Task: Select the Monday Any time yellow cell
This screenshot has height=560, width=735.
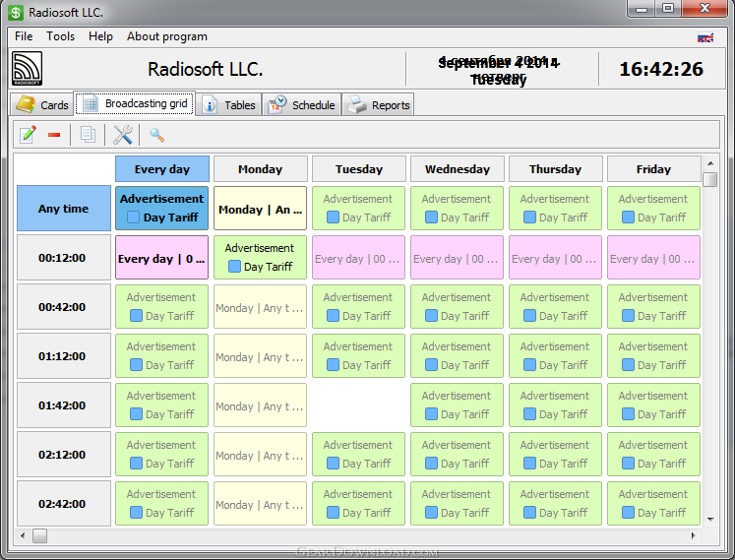Action: (x=260, y=209)
